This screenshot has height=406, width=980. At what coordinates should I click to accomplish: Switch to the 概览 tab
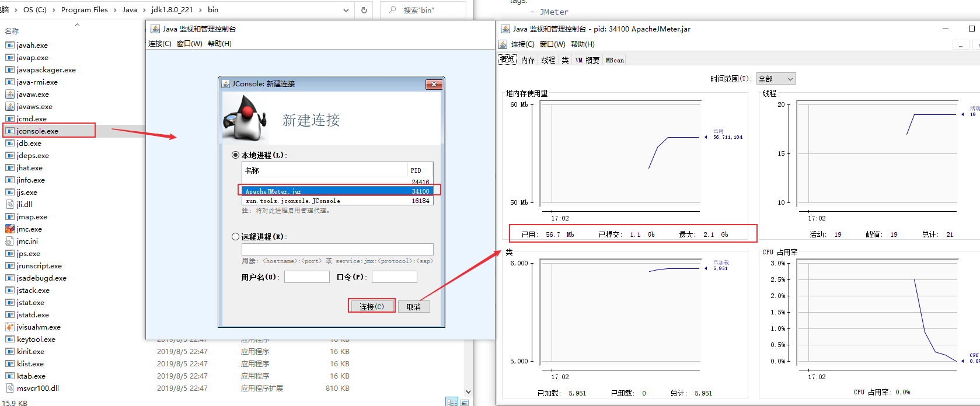pyautogui.click(x=507, y=60)
